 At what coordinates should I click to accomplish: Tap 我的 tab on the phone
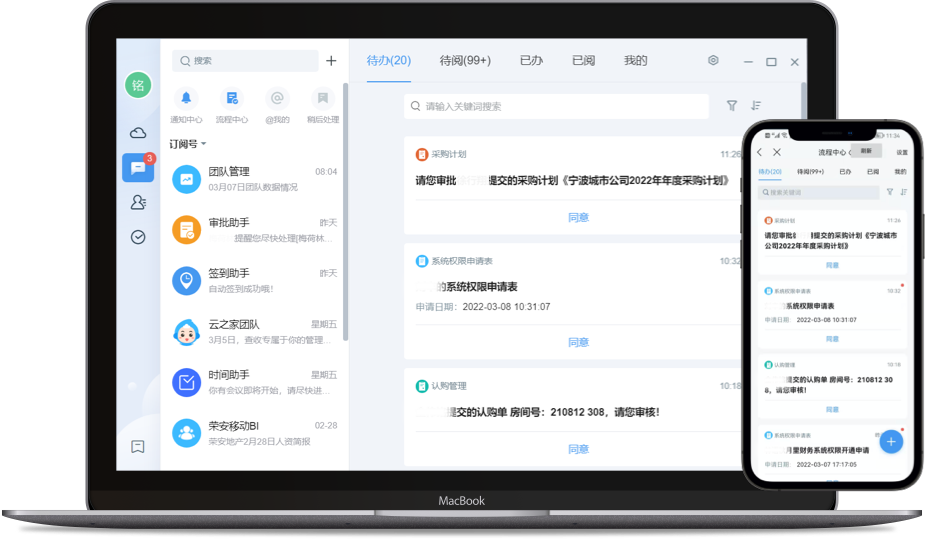900,172
